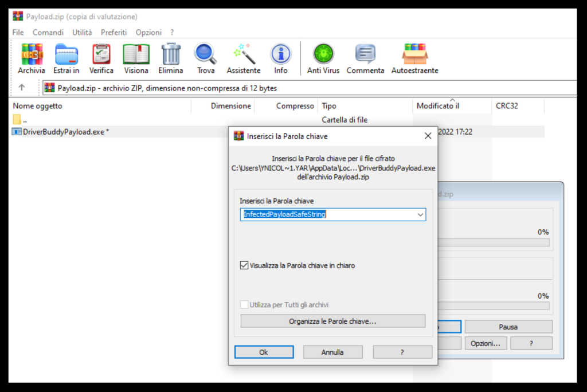The image size is (587, 392).
Task: Open Visiona to view the file
Action: coord(136,57)
